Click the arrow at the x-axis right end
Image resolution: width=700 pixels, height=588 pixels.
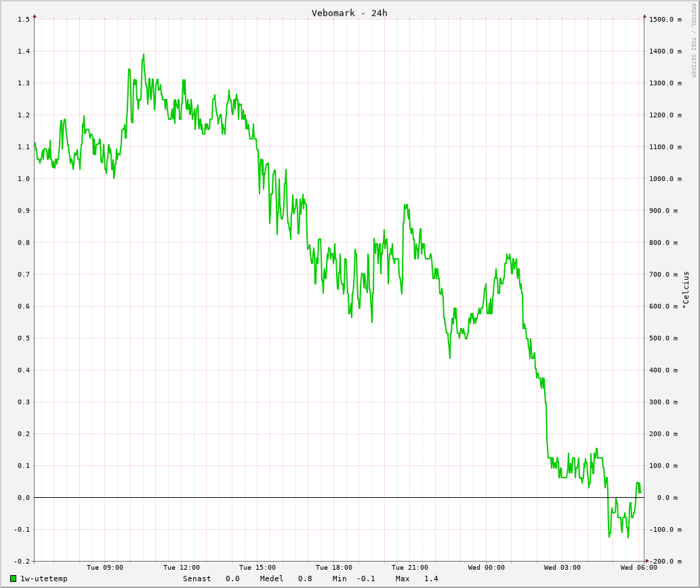click(x=647, y=561)
